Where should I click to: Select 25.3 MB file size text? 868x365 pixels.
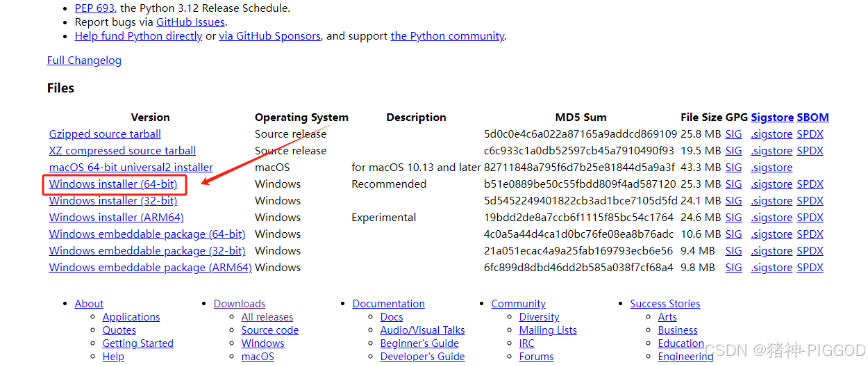(x=701, y=184)
